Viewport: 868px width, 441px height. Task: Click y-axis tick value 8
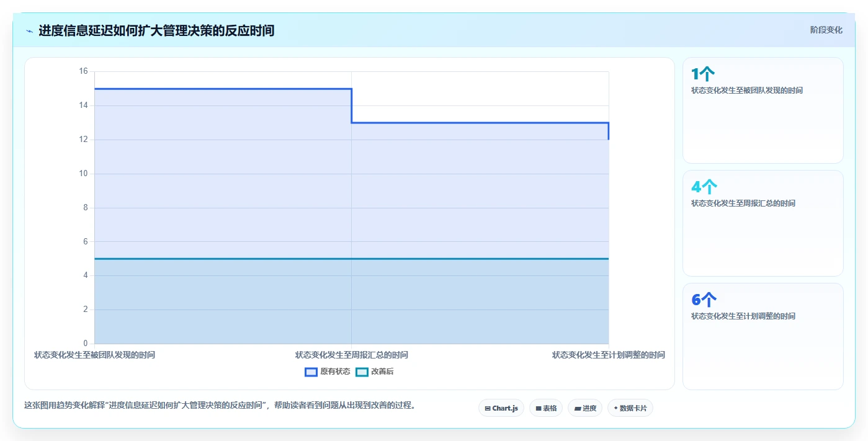click(86, 208)
